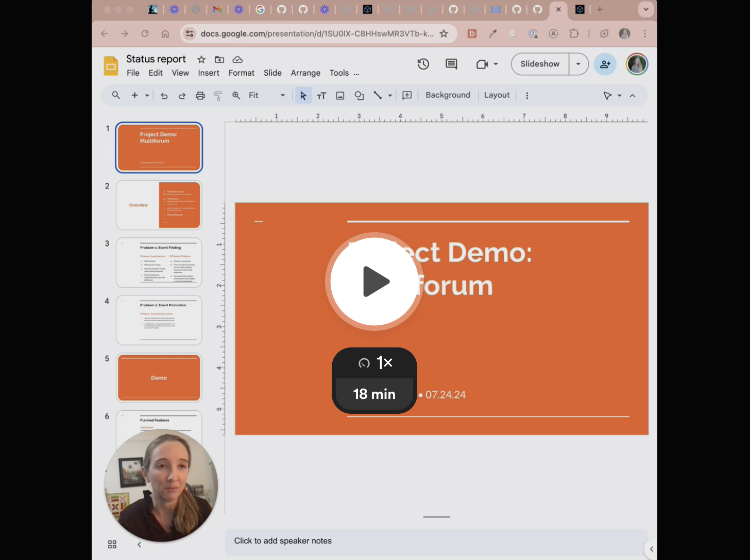Open the Slideshow options dropdown arrow
This screenshot has width=750, height=560.
pos(578,64)
